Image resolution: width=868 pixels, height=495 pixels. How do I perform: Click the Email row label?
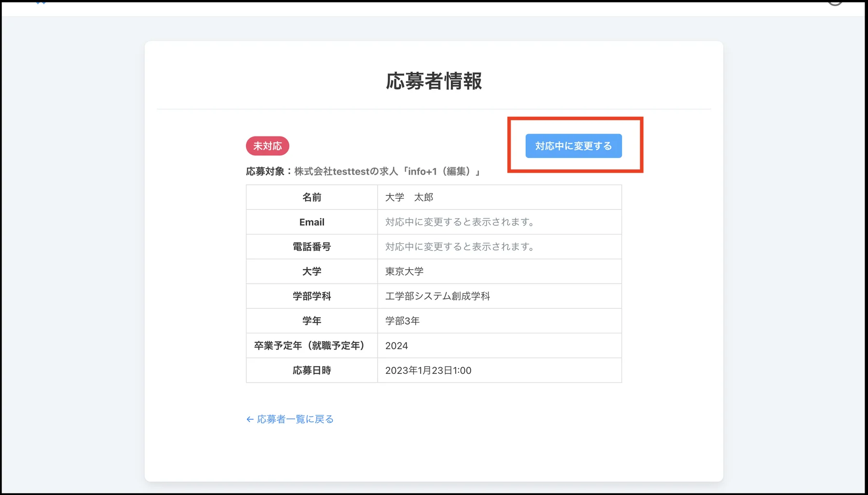point(312,222)
